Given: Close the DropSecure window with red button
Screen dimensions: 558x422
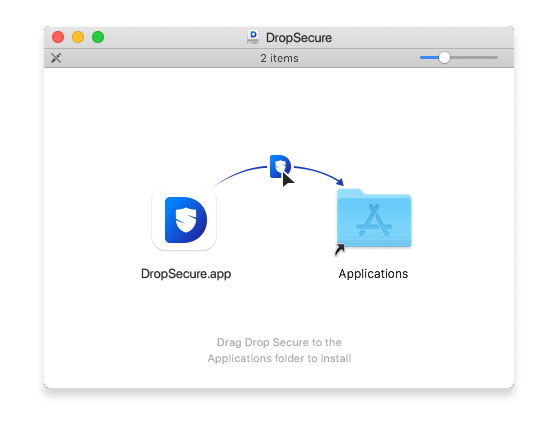Looking at the screenshot, I should point(58,37).
